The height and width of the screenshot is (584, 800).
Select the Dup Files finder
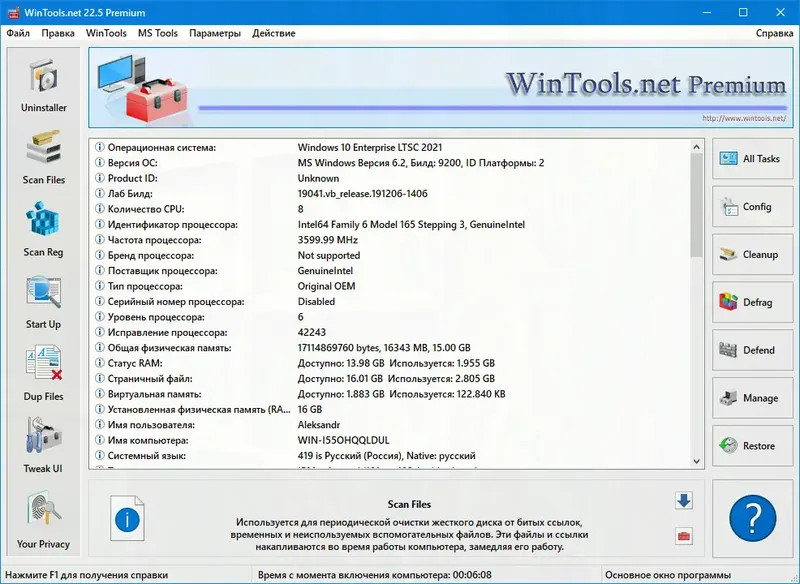42,372
